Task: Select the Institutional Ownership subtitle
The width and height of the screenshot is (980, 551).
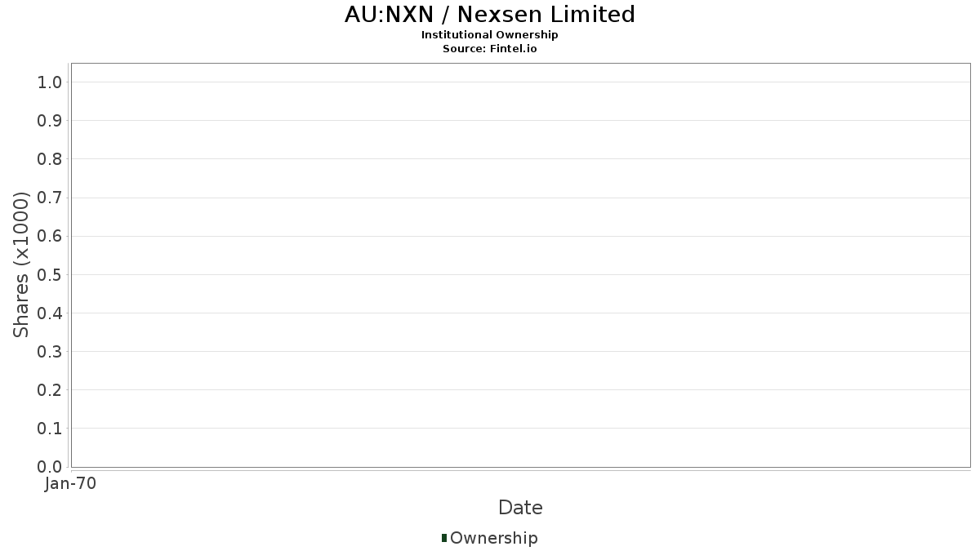Action: tap(490, 35)
